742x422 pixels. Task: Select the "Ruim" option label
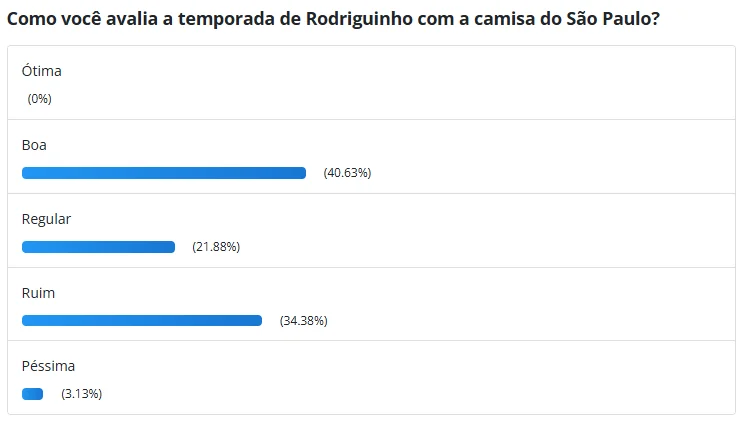[38, 293]
